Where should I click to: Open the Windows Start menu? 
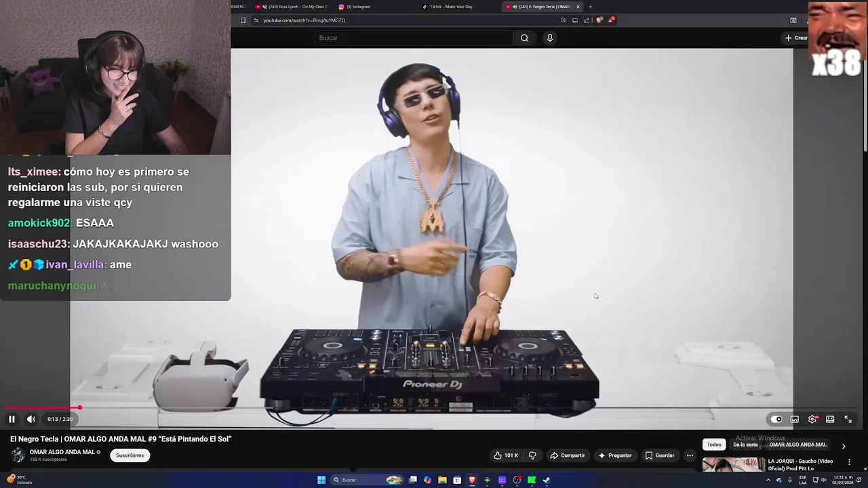tap(321, 480)
